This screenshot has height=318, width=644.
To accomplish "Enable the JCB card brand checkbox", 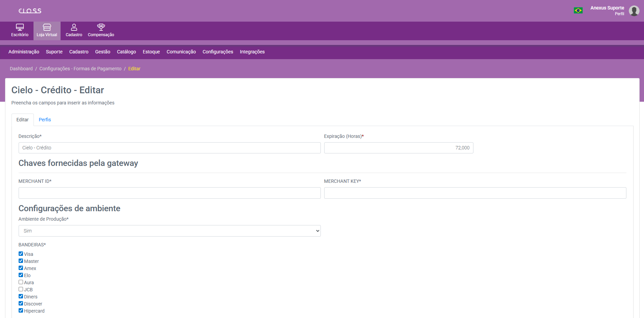I will point(21,289).
